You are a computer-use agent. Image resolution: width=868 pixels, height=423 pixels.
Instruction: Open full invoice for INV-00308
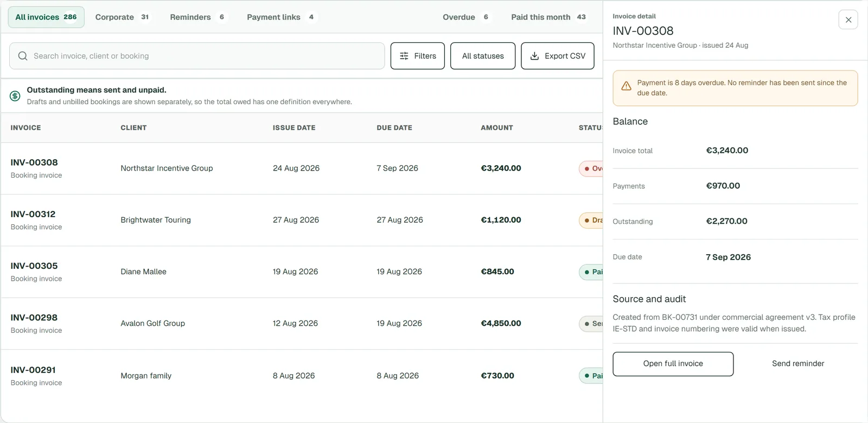pyautogui.click(x=673, y=364)
